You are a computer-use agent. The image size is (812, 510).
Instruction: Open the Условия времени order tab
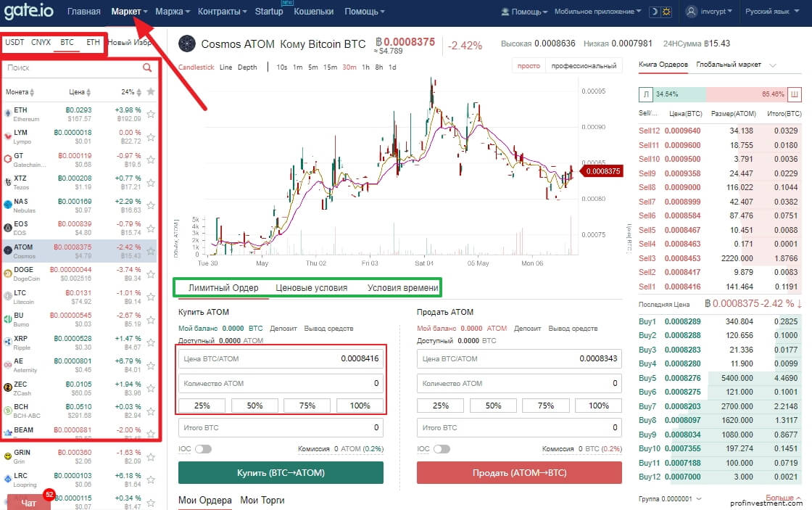(x=402, y=288)
